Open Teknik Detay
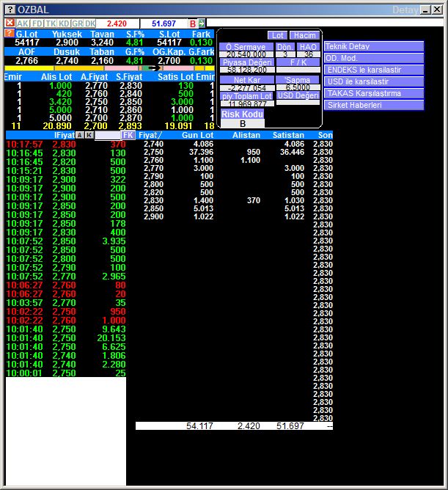The width and height of the screenshot is (448, 490). [374, 46]
